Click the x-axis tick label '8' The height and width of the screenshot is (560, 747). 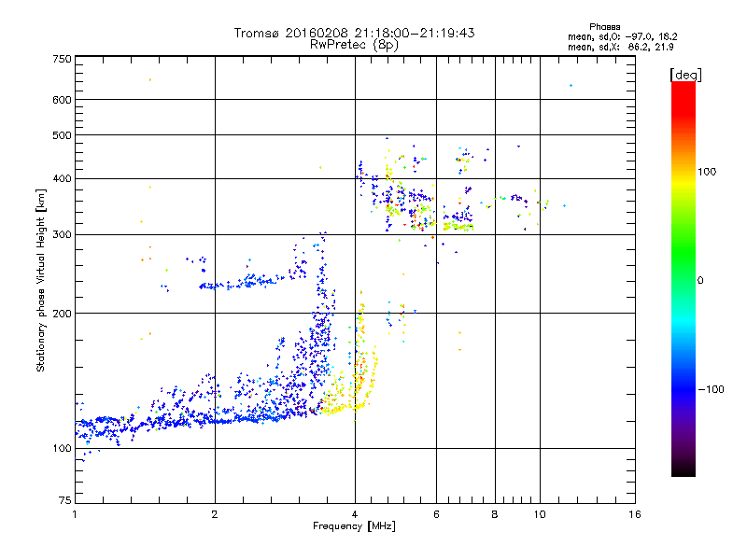495,514
